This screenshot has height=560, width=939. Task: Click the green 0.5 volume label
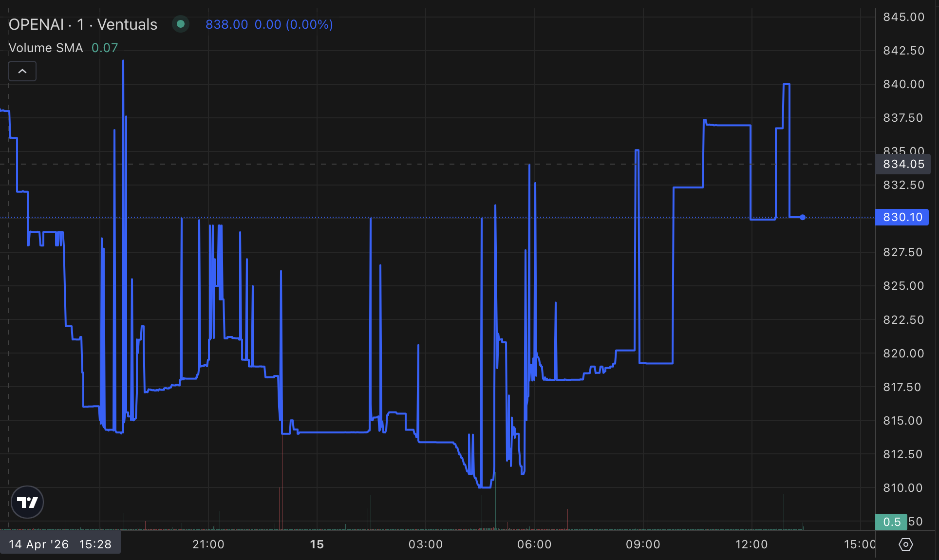coord(891,522)
